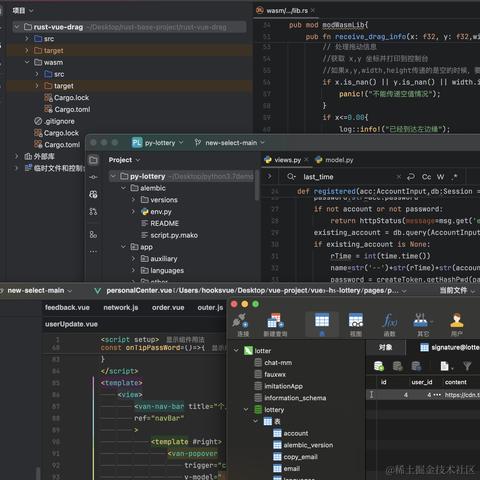Viewport: 480px width, 480px height.
Task: Expand versions folder in py-lottery
Action: click(x=133, y=200)
